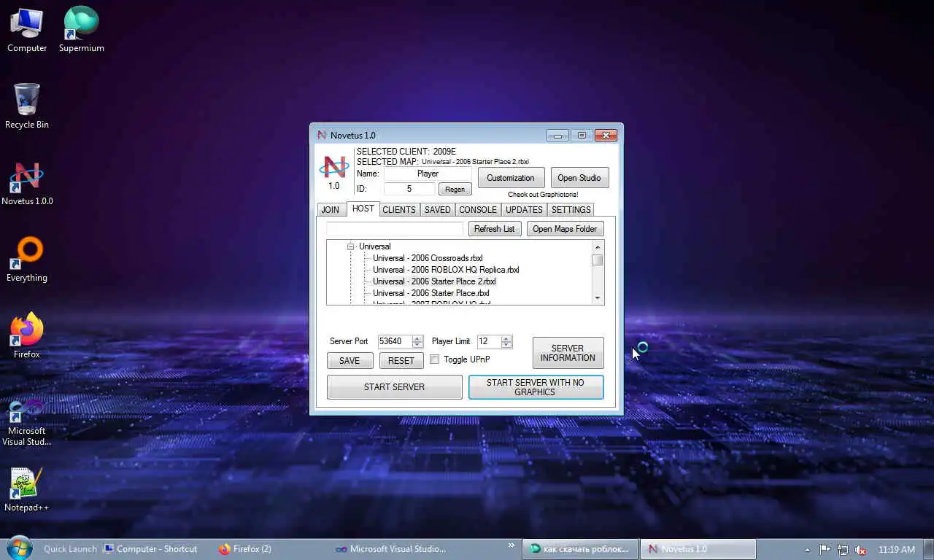This screenshot has height=560, width=934.
Task: Show hidden tray icons arrow
Action: pos(807,550)
